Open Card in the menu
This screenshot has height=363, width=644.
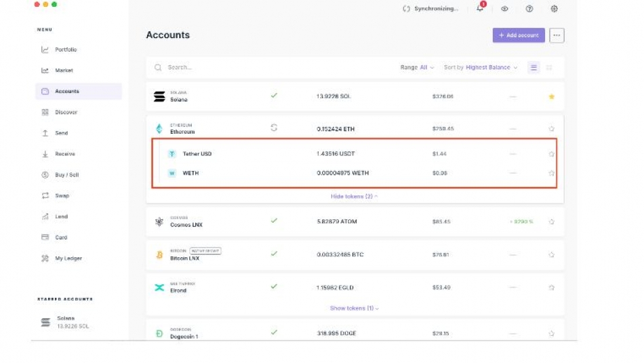tap(78, 237)
